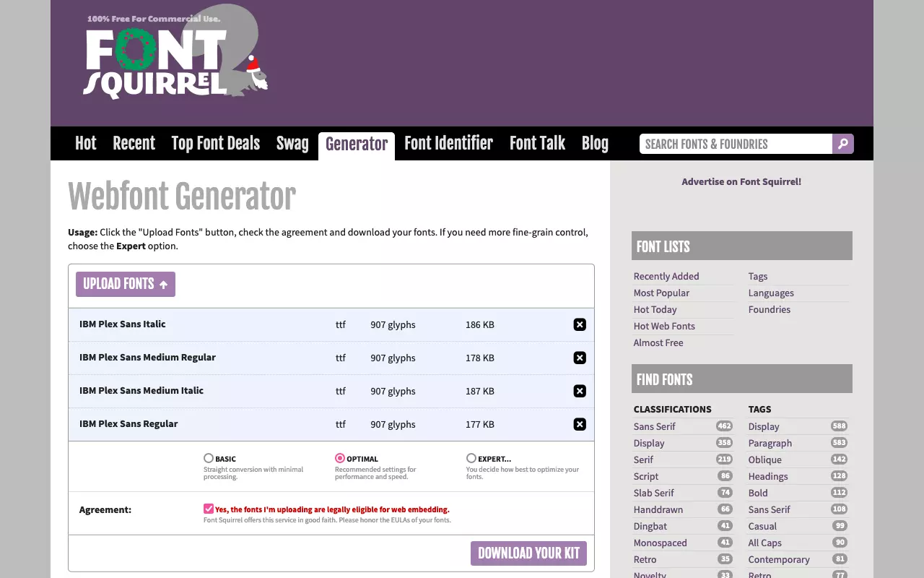Open Most Popular font list

click(661, 293)
